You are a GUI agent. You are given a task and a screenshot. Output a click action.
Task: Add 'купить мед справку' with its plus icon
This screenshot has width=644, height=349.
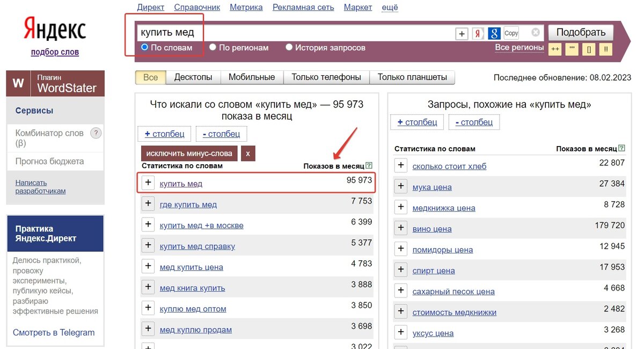148,245
